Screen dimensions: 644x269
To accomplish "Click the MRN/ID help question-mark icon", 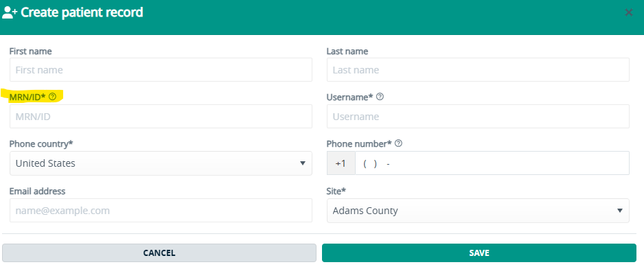I will (52, 97).
